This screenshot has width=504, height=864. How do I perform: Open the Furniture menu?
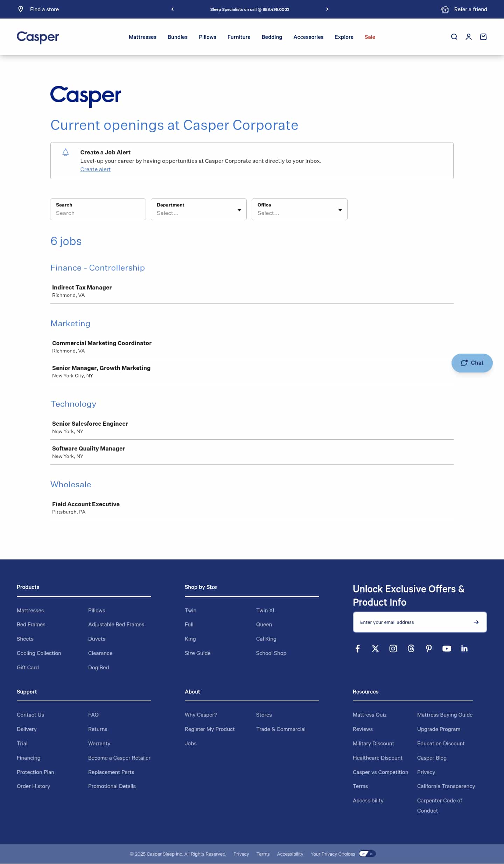click(x=239, y=37)
